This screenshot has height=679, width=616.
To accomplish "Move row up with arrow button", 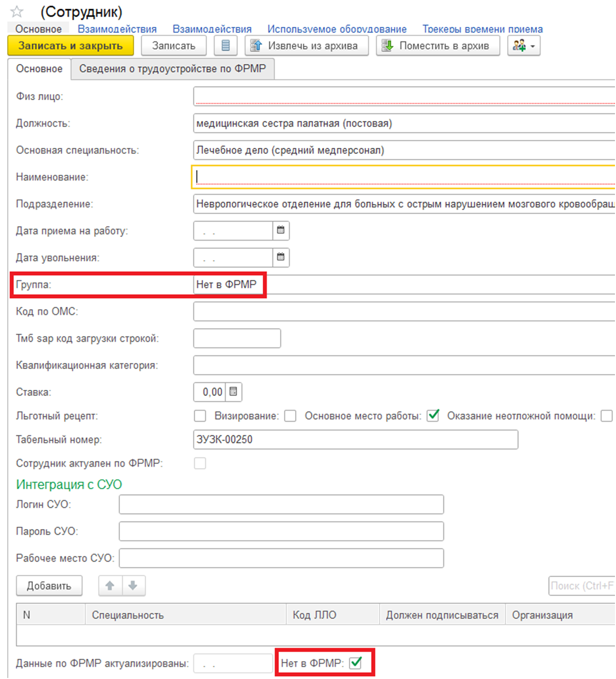I will coord(110,586).
